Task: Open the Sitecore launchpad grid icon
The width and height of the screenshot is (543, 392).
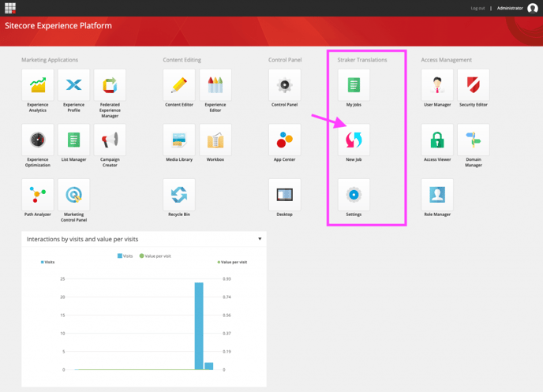Action: click(10, 8)
